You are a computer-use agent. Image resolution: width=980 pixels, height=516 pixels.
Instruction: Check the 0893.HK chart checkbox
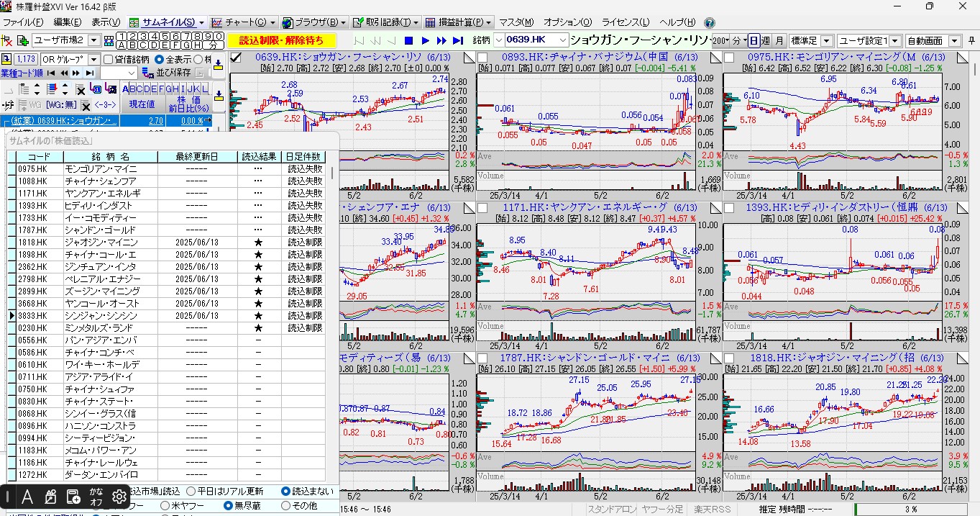click(483, 58)
